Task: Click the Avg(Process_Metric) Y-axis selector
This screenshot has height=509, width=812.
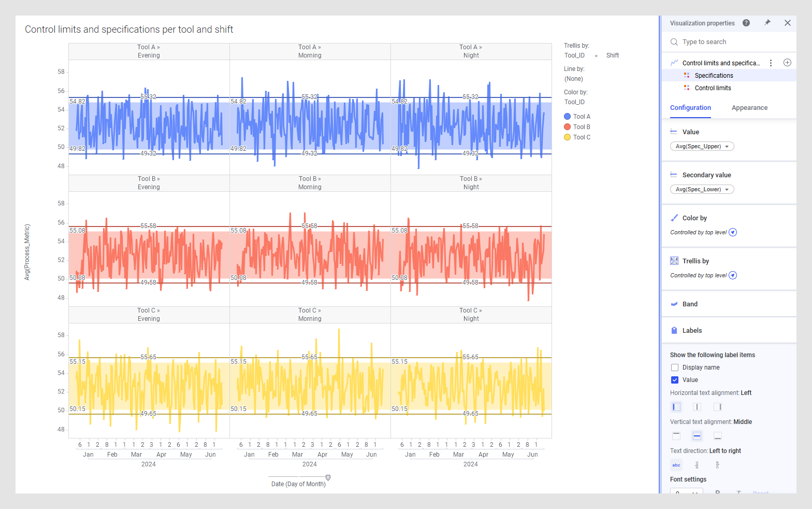Action: [27, 252]
